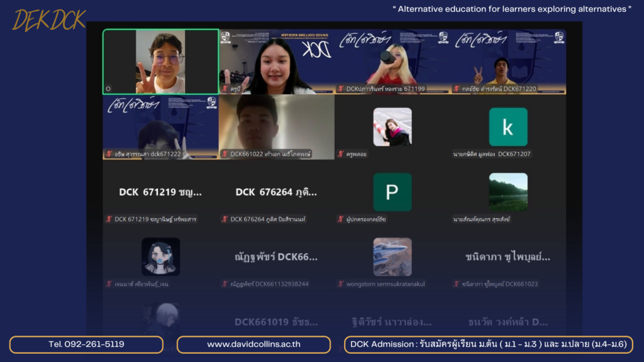Select the dark green "P" avatar icon
The image size is (644, 362).
tap(392, 192)
